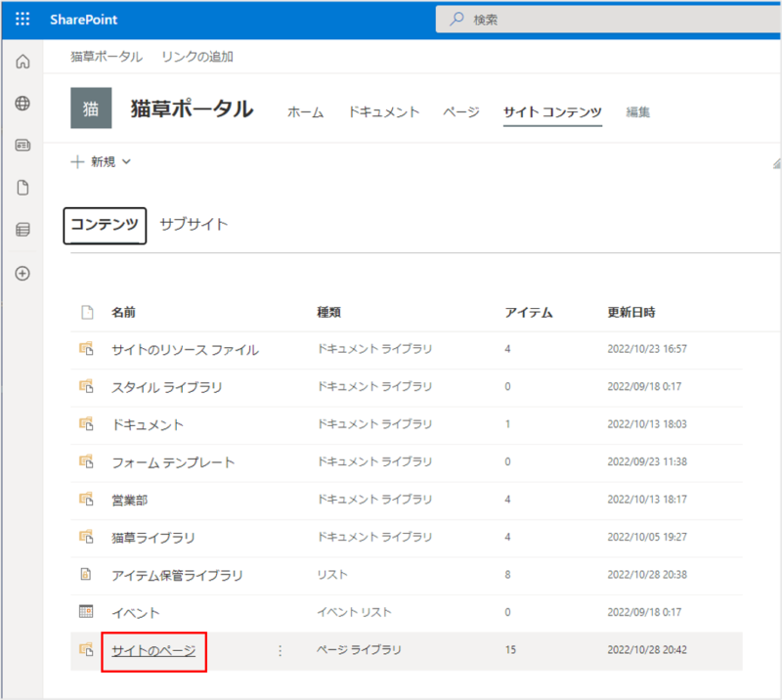The width and height of the screenshot is (782, 700).
Task: Sort by the 更新日時 column header
Action: pyautogui.click(x=631, y=313)
